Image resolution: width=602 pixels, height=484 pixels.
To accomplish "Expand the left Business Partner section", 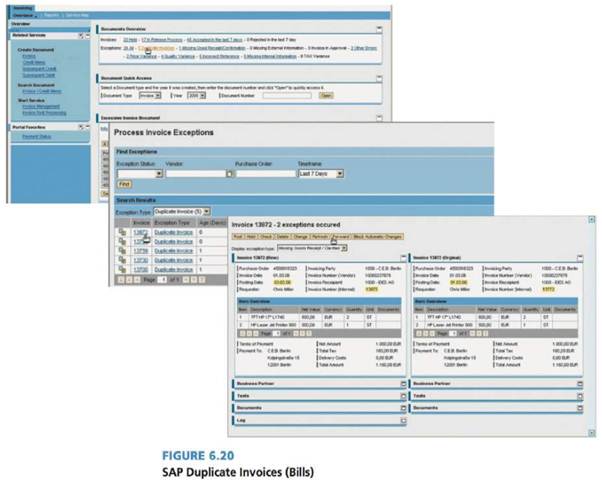I will (x=402, y=383).
